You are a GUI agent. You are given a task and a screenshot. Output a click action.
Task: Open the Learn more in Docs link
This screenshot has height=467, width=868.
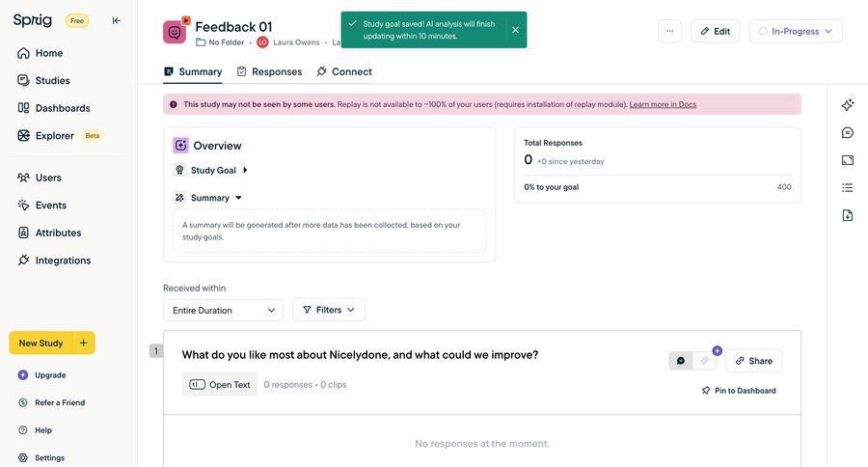coord(663,104)
